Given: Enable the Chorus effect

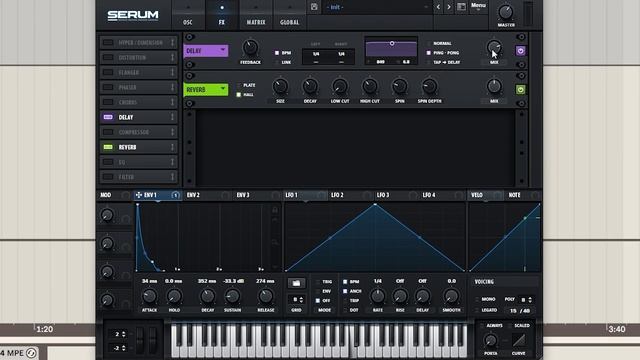Looking at the screenshot, I should coord(108,102).
